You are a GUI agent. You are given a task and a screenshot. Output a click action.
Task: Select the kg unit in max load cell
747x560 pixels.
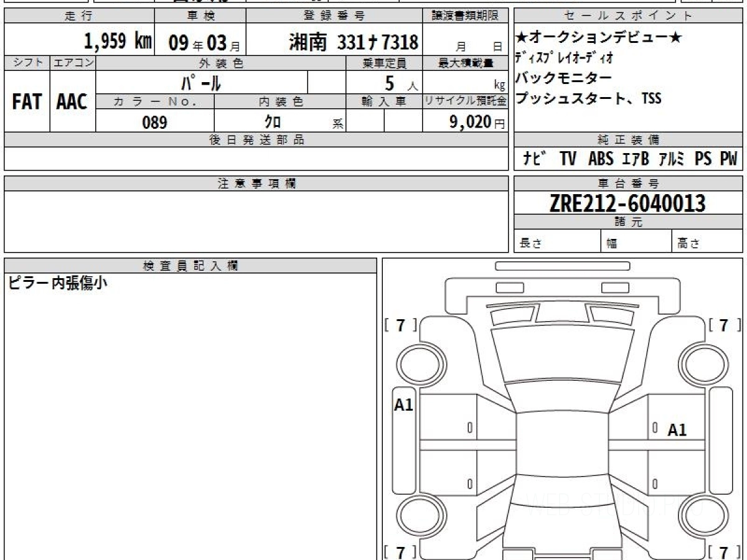pos(499,86)
